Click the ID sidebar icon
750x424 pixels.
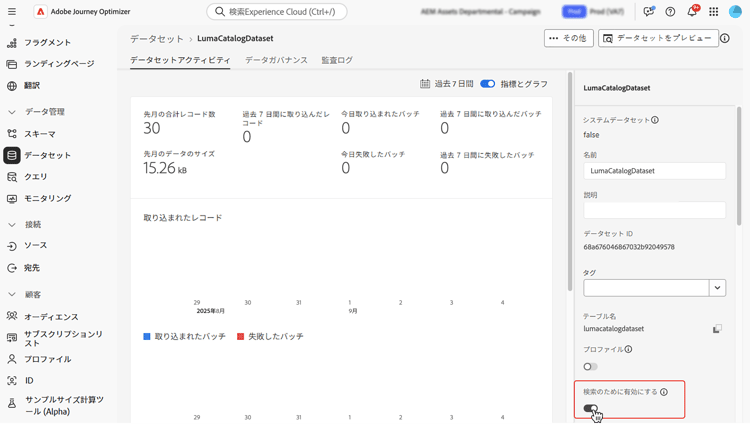point(12,381)
